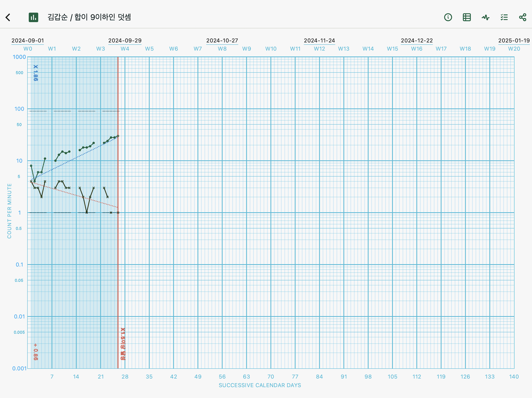Select the W10 week label
Image resolution: width=532 pixels, height=398 pixels.
(x=271, y=49)
